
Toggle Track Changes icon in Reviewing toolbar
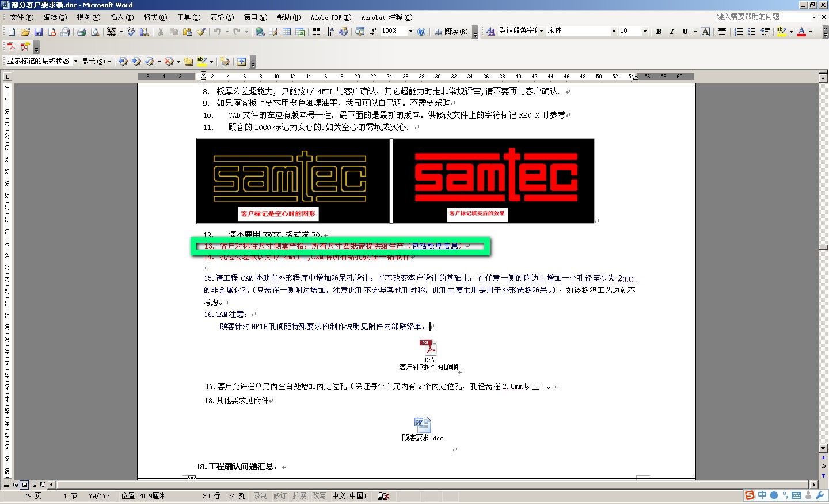coord(225,61)
